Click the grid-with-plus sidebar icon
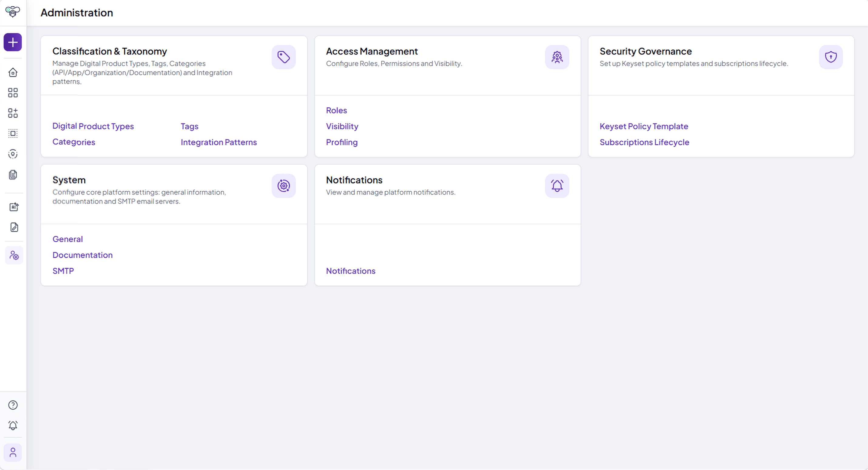The height and width of the screenshot is (470, 868). [x=13, y=113]
